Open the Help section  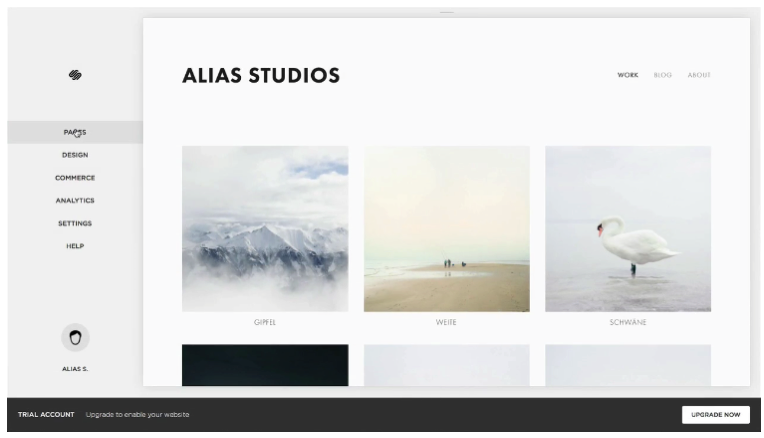click(x=75, y=246)
